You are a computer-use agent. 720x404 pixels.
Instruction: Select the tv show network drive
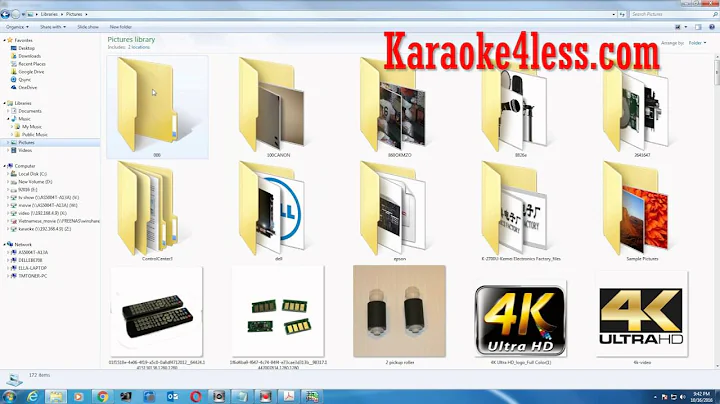48,197
